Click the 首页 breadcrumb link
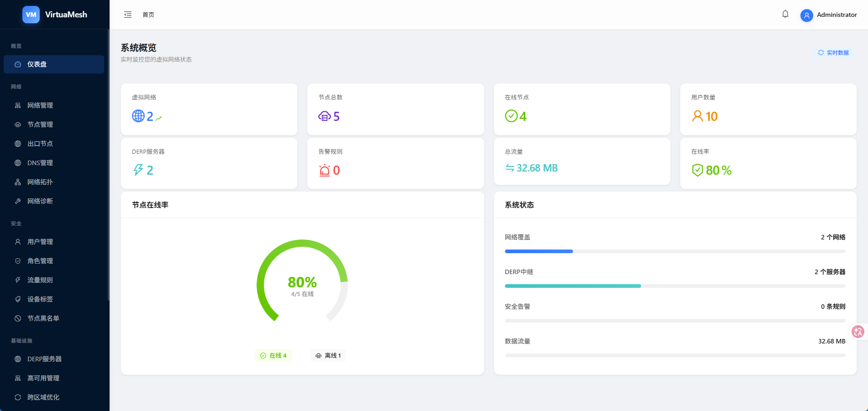Screen dimensions: 868x411 click(148, 15)
